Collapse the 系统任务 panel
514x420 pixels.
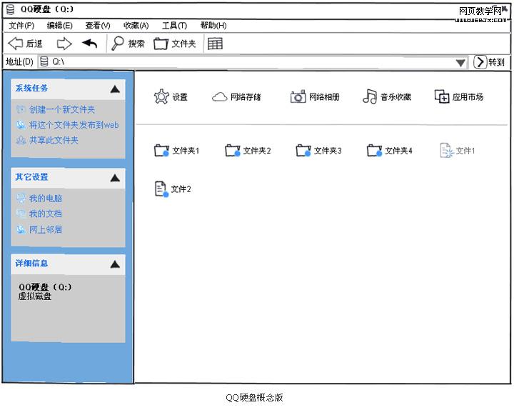(115, 89)
